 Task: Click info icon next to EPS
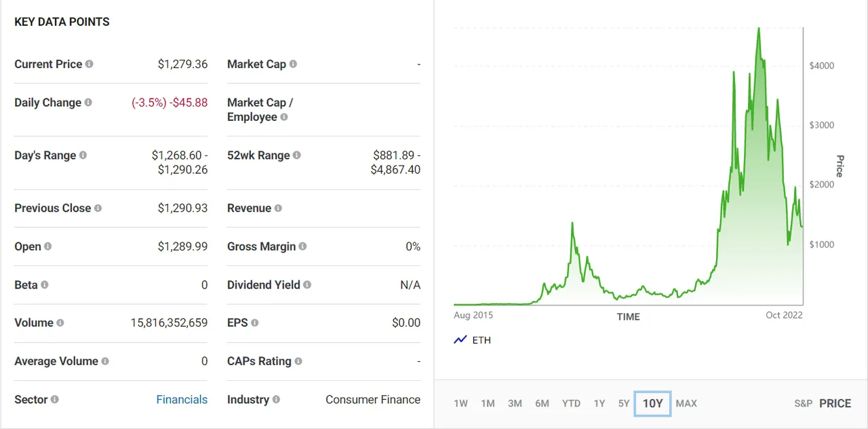pyautogui.click(x=254, y=322)
